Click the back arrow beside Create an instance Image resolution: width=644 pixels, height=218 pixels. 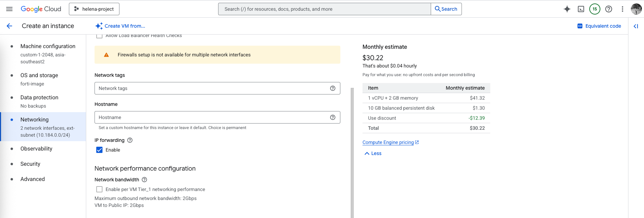tap(9, 26)
